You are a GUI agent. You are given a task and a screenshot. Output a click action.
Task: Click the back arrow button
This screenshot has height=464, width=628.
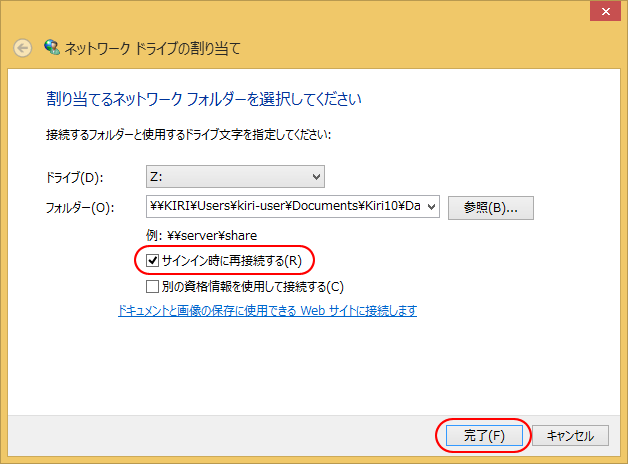click(22, 48)
